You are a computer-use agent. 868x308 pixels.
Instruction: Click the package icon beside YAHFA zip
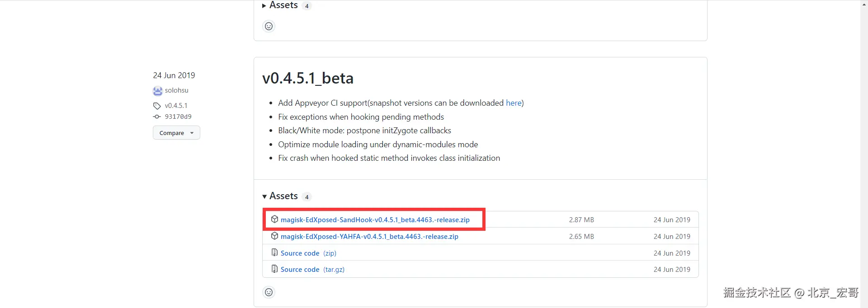pos(274,236)
